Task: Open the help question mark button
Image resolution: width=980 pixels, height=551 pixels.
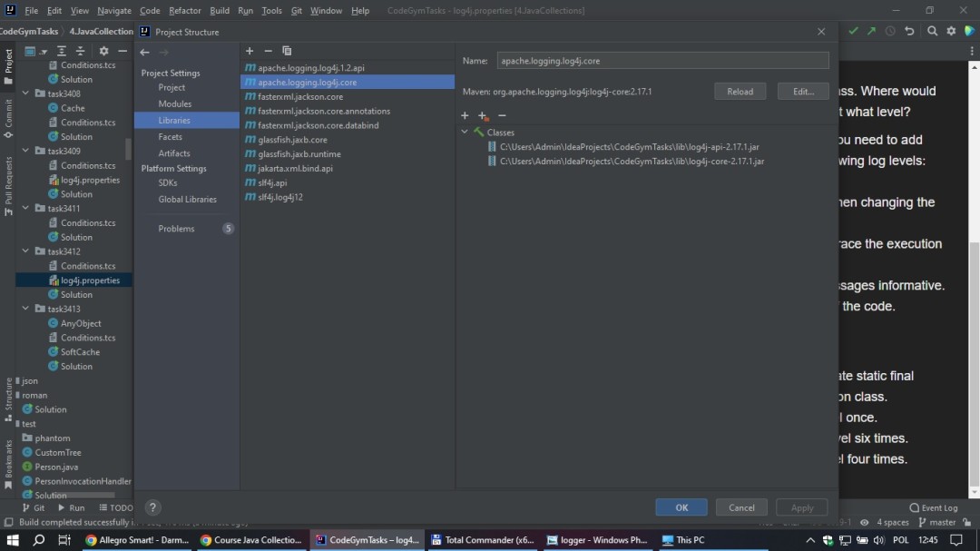Action: (x=152, y=507)
